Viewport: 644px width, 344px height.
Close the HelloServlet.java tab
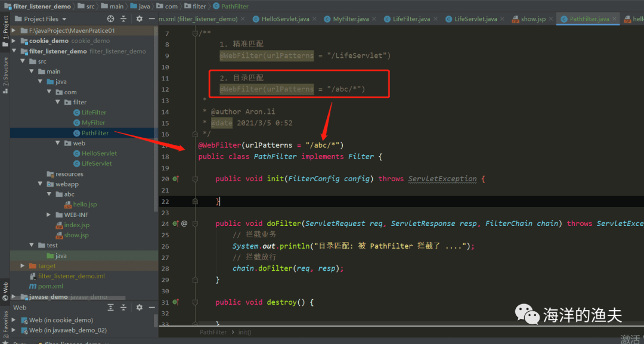(314, 19)
